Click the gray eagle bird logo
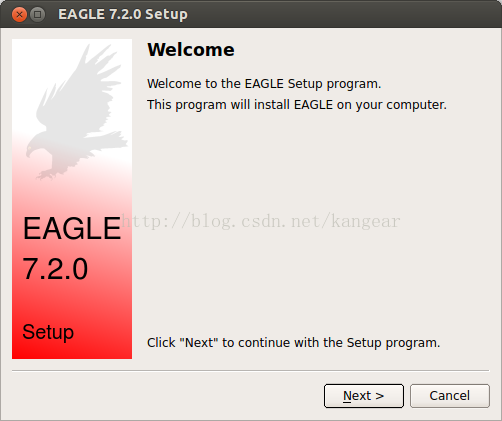Screen dimensions: 502x421 click(77, 112)
